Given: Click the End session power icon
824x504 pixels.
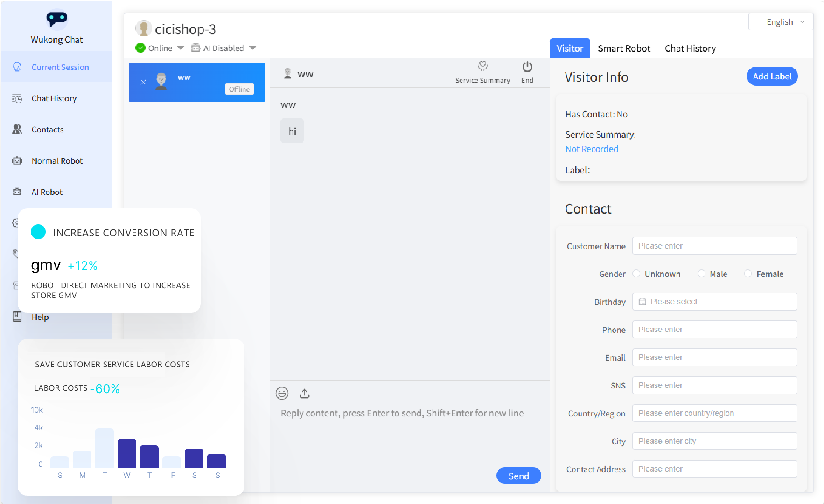Looking at the screenshot, I should click(527, 67).
